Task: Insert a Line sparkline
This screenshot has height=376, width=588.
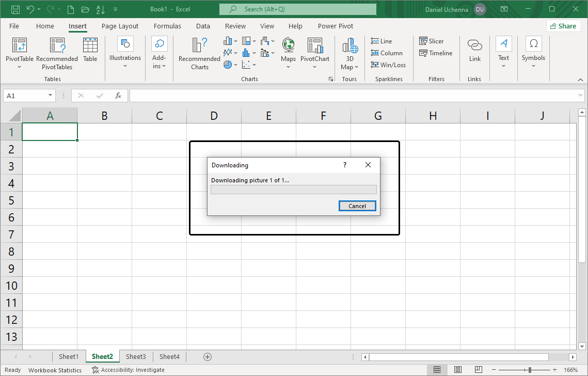Action: pyautogui.click(x=382, y=41)
